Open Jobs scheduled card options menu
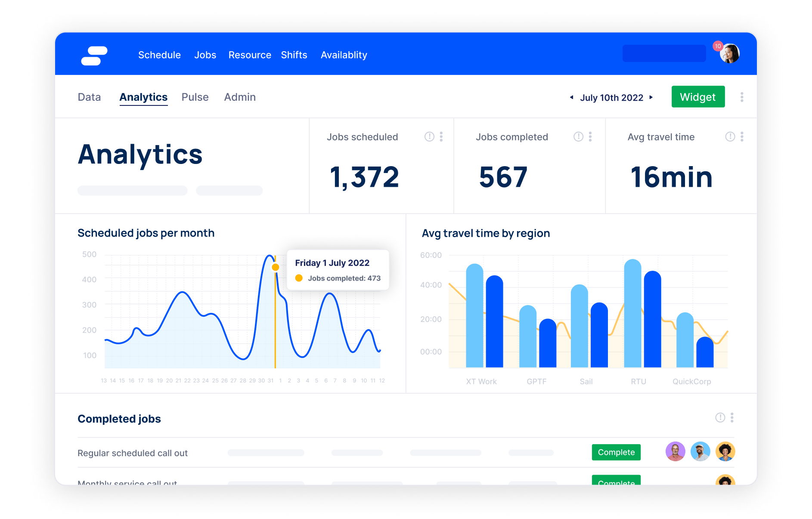The width and height of the screenshot is (812, 519). 441,137
